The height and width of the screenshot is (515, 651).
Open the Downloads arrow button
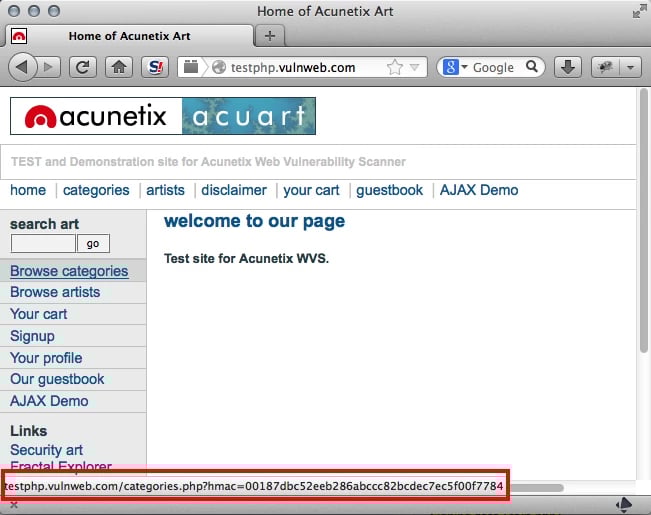pyautogui.click(x=568, y=67)
